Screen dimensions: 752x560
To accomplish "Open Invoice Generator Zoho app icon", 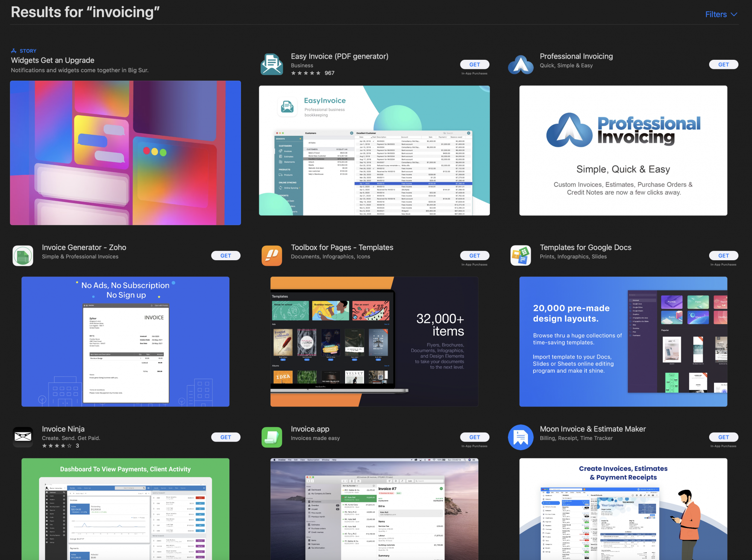I will 23,256.
